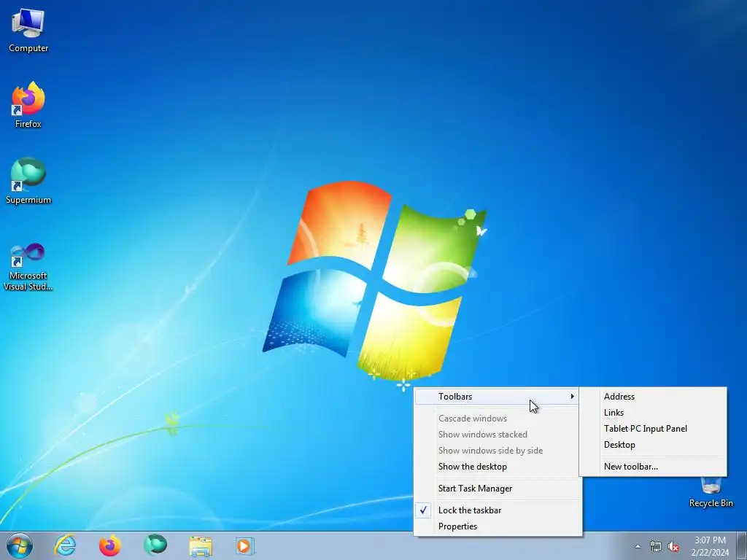Click the muted volume tray icon
747x560 pixels.
tap(673, 546)
